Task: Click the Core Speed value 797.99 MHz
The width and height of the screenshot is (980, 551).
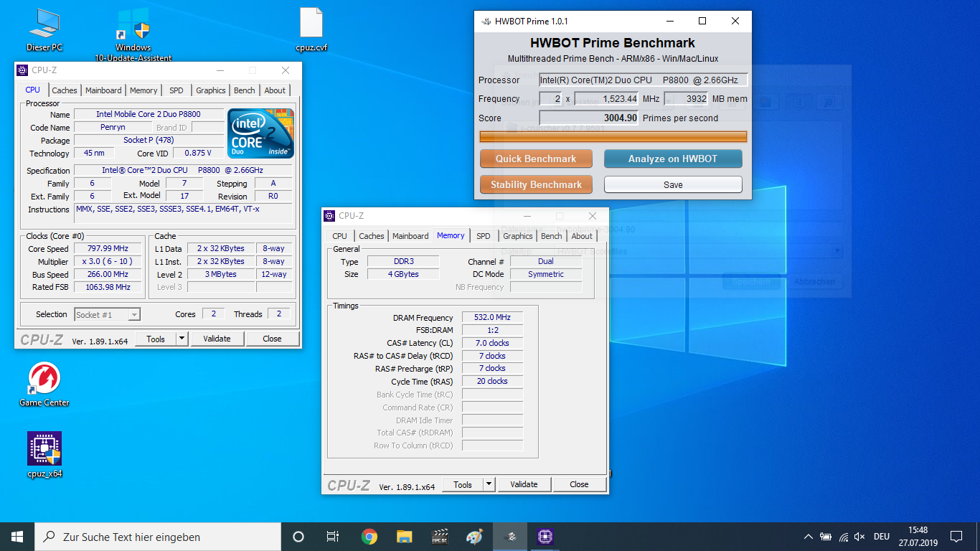Action: (x=108, y=248)
